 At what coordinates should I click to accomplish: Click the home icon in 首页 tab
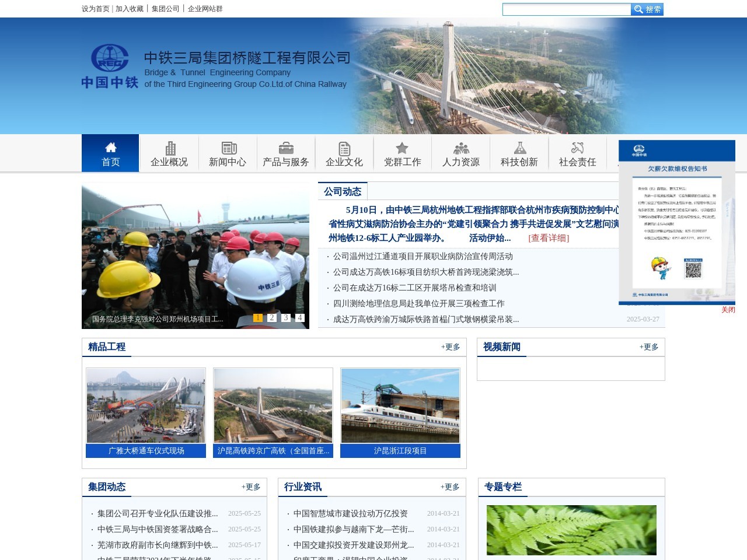coord(111,147)
